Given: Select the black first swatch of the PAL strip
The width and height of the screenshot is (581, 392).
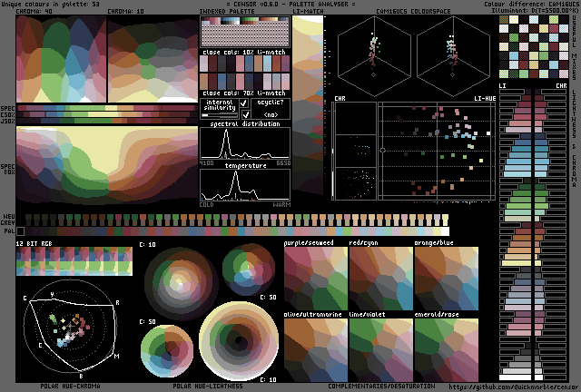Looking at the screenshot, I should (20, 231).
